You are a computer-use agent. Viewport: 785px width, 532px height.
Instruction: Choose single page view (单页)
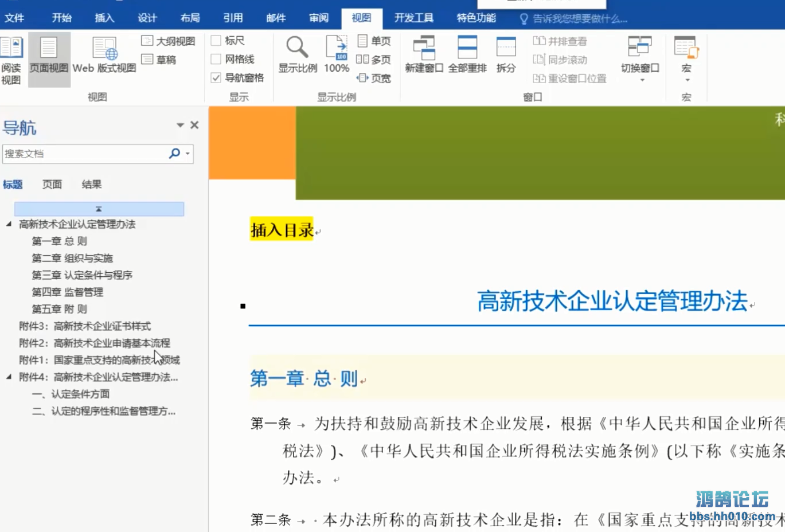point(374,41)
